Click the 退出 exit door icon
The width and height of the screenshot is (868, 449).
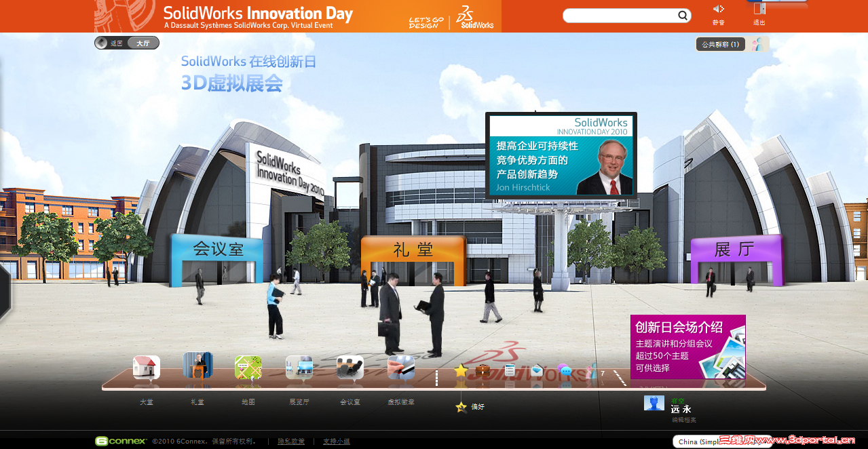pos(759,9)
